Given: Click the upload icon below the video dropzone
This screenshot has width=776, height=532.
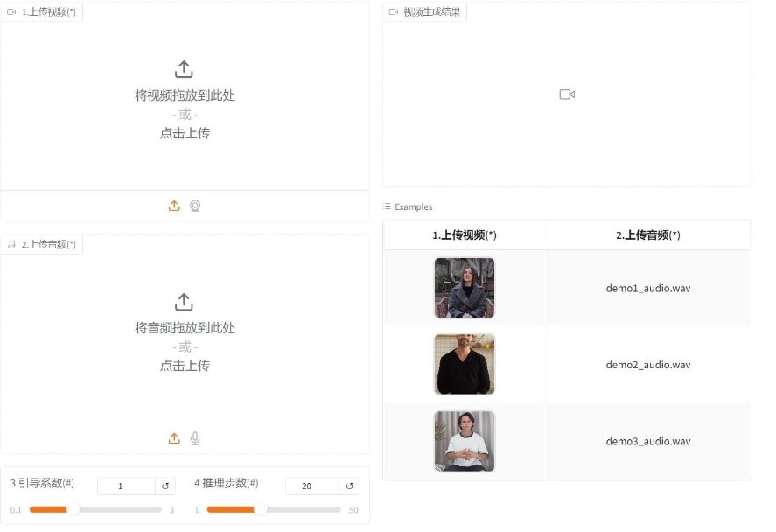Looking at the screenshot, I should coord(174,206).
